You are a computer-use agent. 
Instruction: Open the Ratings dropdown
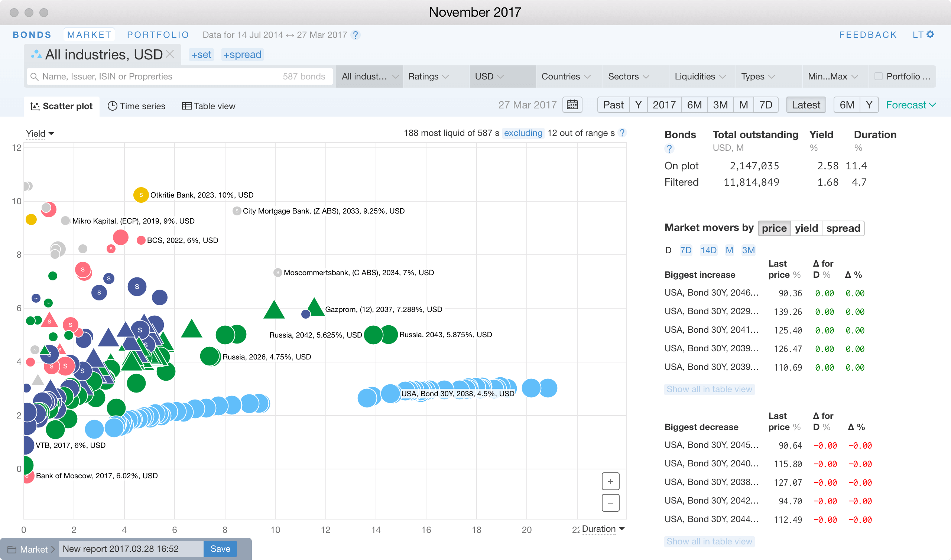[x=436, y=76]
